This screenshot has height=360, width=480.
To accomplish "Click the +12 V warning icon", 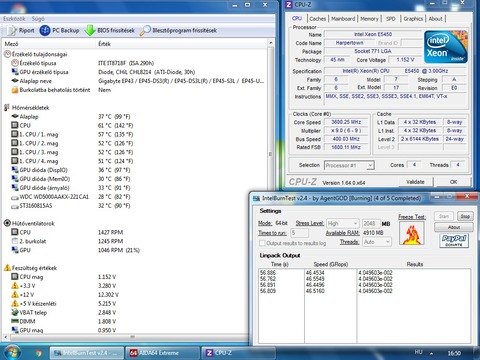I will (15, 294).
